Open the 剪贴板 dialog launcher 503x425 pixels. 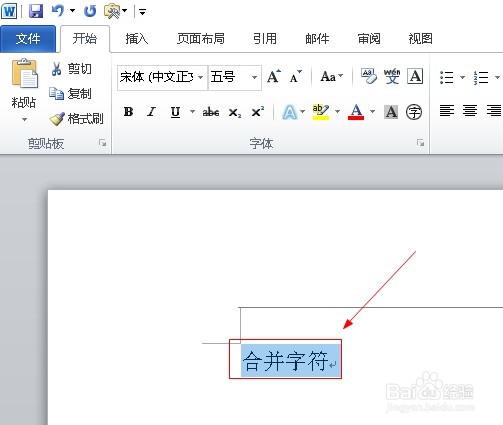pos(103,143)
